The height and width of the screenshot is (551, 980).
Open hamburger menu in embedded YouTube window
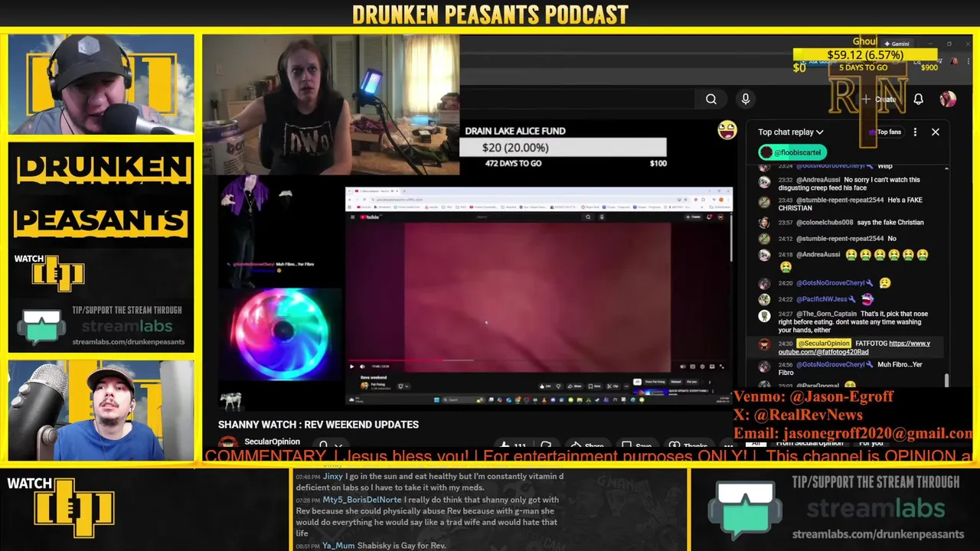coord(353,217)
